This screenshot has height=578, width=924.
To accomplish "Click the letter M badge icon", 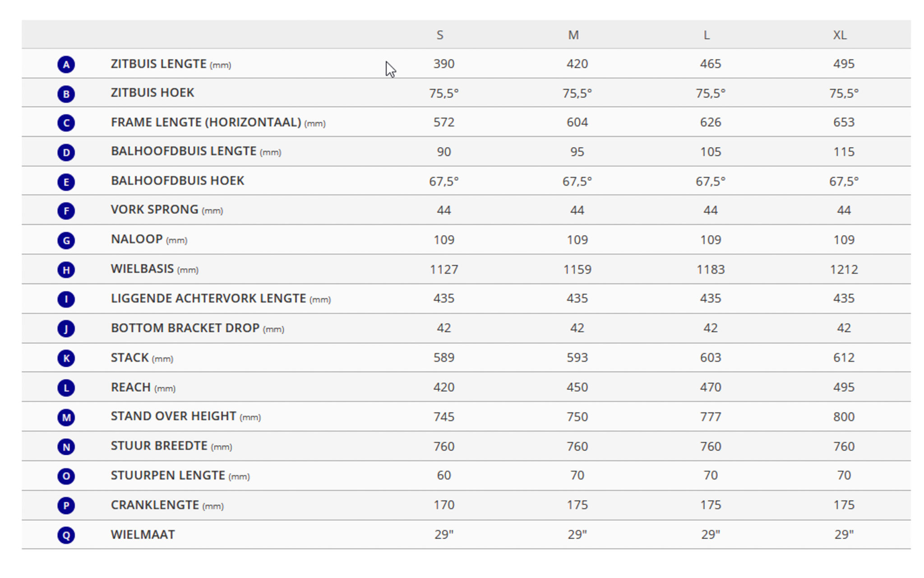I will click(x=66, y=417).
